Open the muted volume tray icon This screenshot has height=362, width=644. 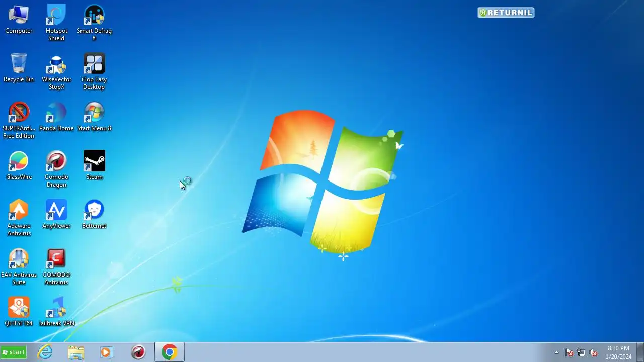tap(593, 352)
